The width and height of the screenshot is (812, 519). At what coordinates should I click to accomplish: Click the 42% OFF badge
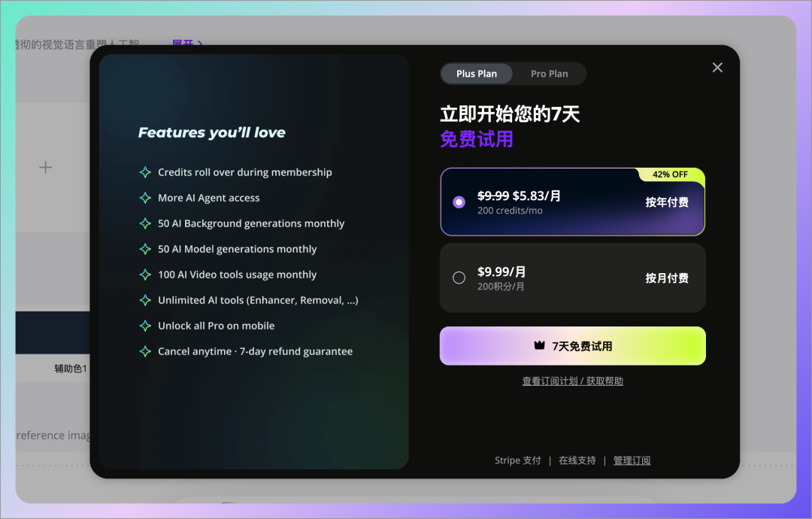tap(670, 175)
